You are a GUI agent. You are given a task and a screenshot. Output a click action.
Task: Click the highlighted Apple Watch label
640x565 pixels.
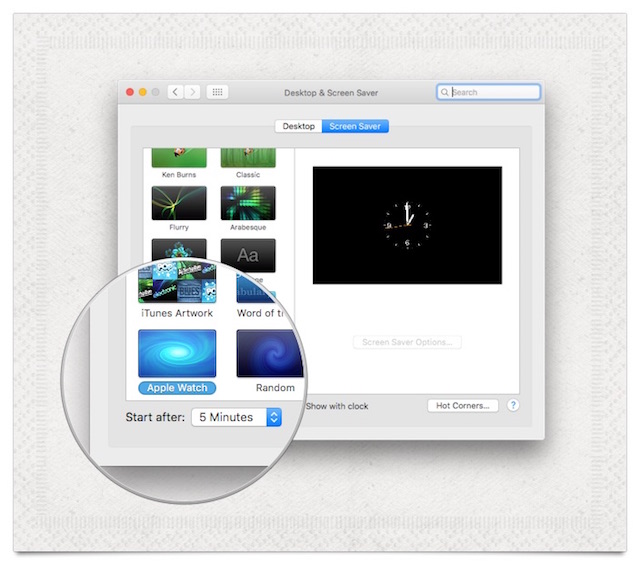pos(177,388)
